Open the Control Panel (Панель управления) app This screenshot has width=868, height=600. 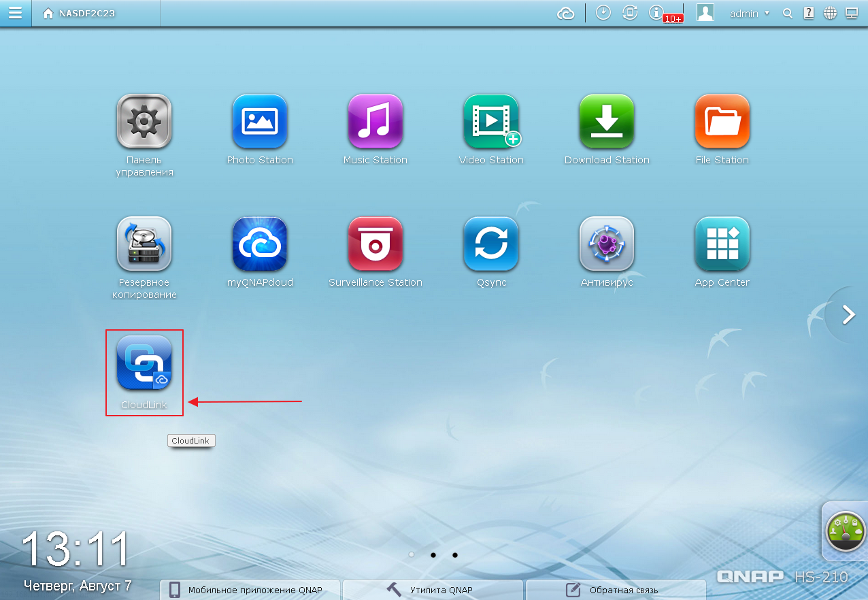coord(144,121)
